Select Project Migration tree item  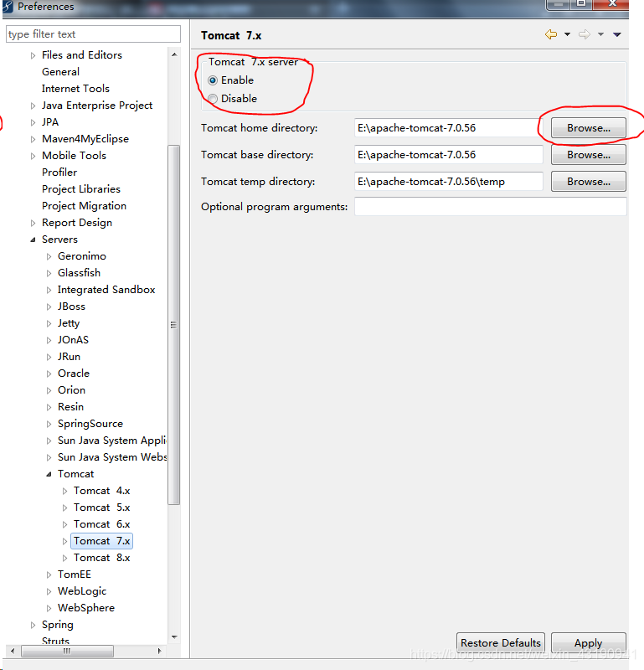(84, 205)
